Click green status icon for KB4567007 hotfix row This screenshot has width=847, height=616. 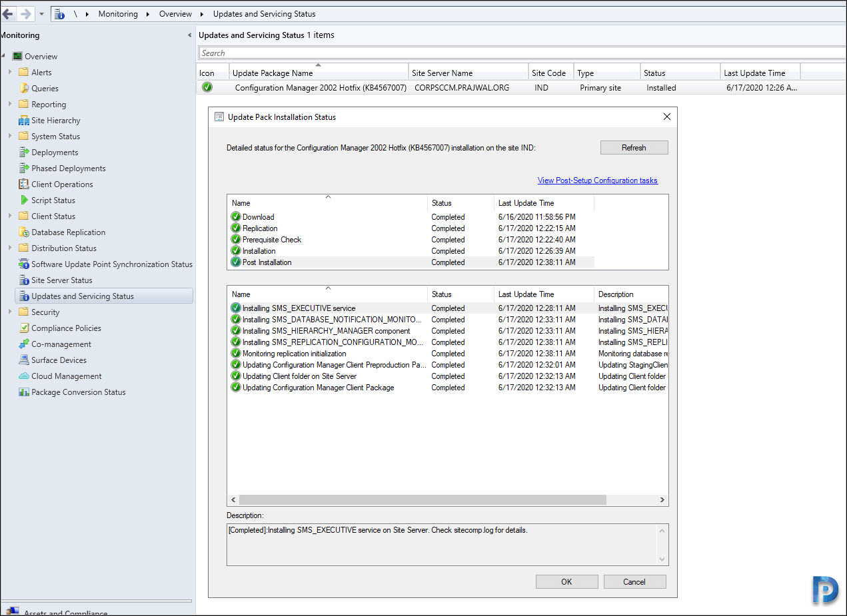(207, 87)
